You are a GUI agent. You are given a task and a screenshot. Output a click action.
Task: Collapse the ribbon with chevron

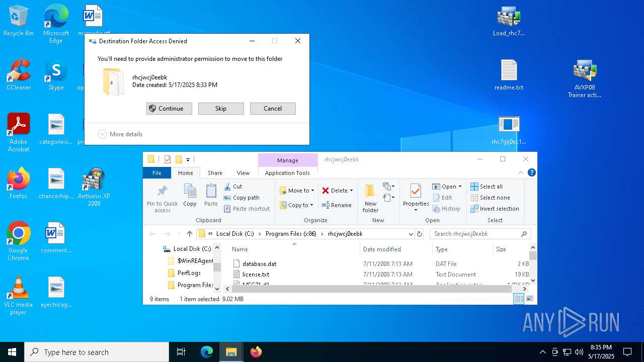pyautogui.click(x=521, y=172)
